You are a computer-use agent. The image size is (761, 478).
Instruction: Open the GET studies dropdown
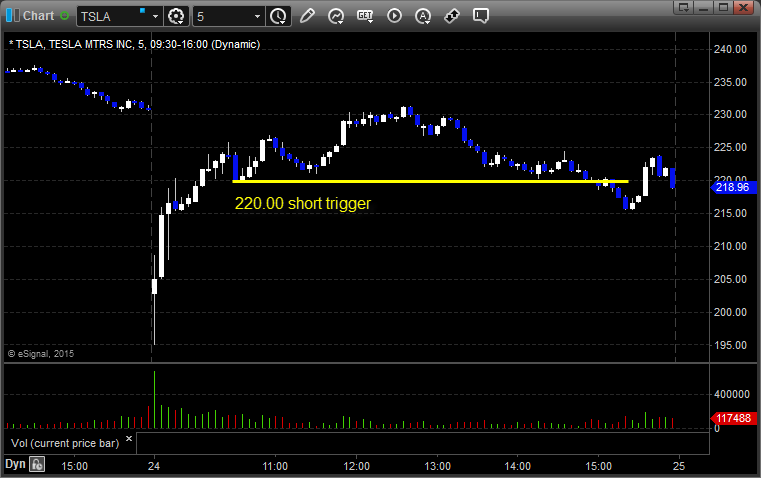(x=365, y=16)
